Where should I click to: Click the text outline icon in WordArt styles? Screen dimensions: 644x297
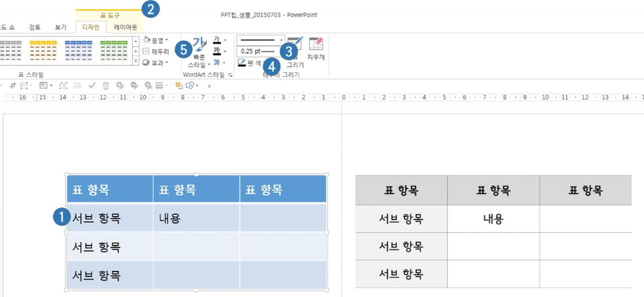pyautogui.click(x=217, y=52)
